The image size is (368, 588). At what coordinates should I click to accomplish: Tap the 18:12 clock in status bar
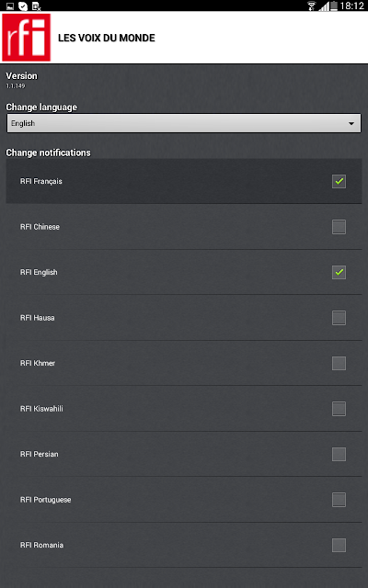pyautogui.click(x=351, y=6)
